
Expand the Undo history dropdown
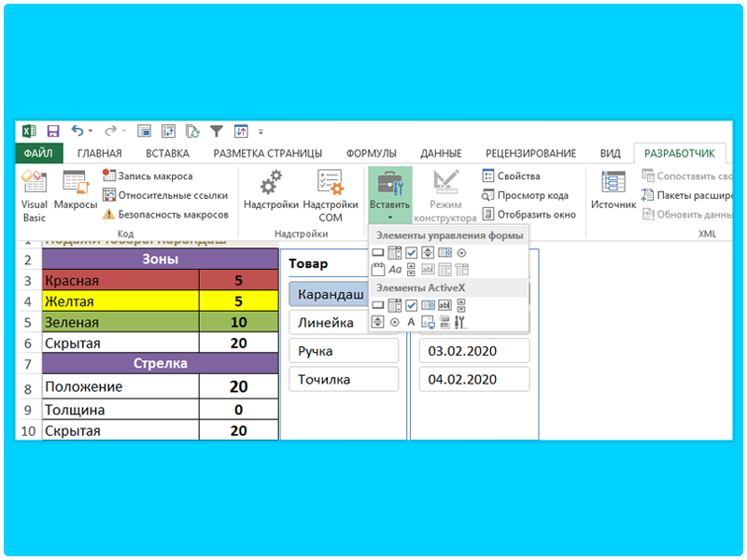pos(91,131)
